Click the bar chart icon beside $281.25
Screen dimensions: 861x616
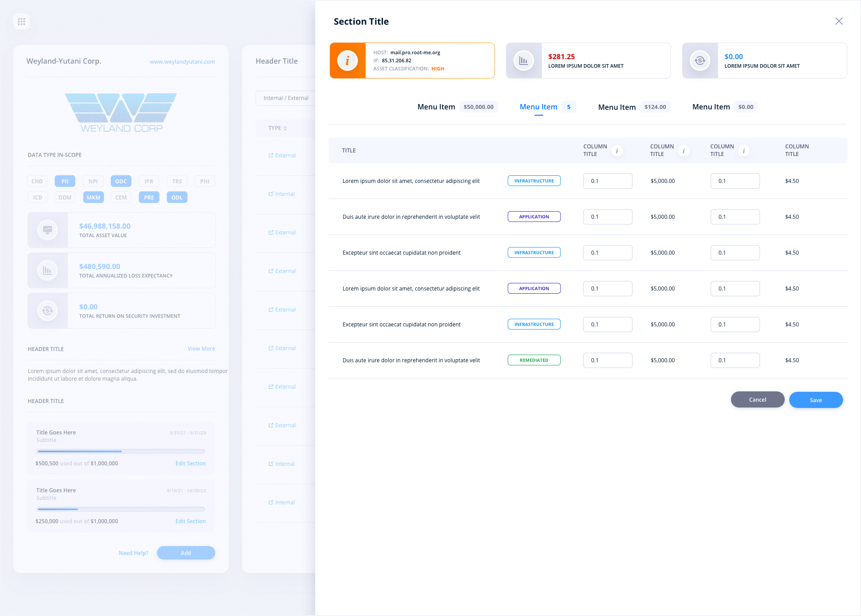coord(523,61)
